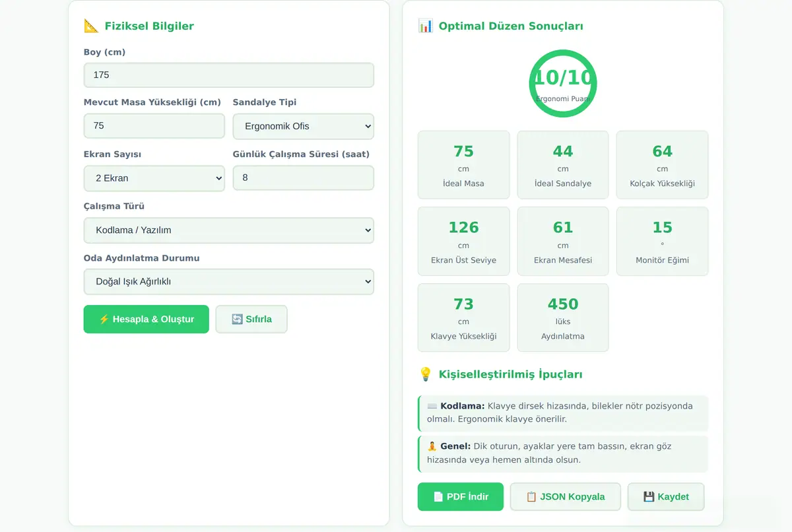Click the Mevcut Masa Yüksekliği input field
This screenshot has width=792, height=532.
[154, 125]
